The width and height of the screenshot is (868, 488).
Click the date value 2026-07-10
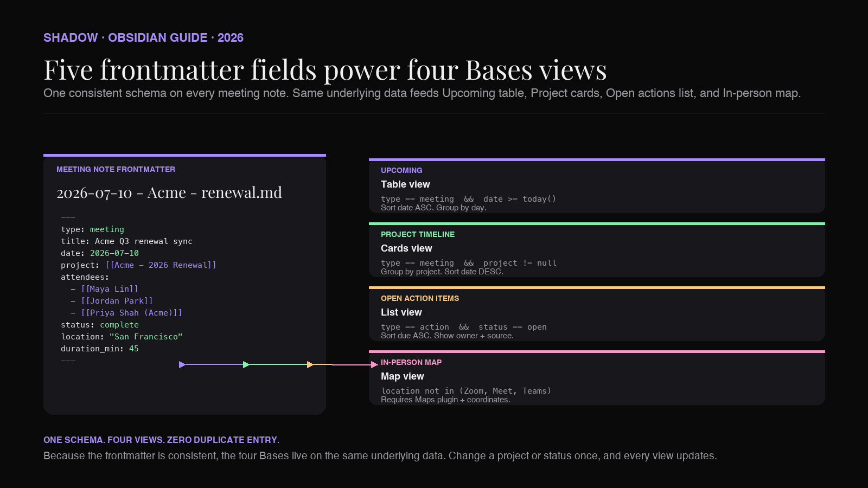(114, 253)
